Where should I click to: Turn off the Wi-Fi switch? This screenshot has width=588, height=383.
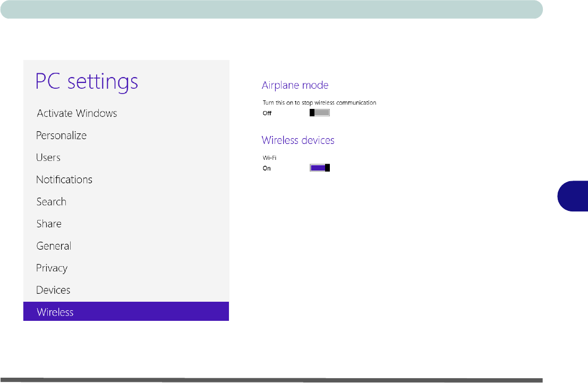coord(320,168)
